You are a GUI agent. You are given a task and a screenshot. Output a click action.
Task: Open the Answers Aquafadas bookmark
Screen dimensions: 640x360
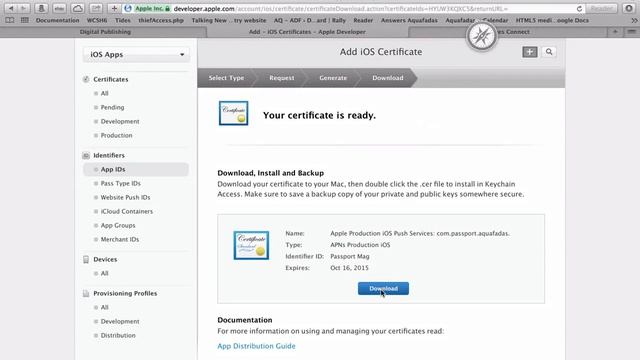click(409, 20)
